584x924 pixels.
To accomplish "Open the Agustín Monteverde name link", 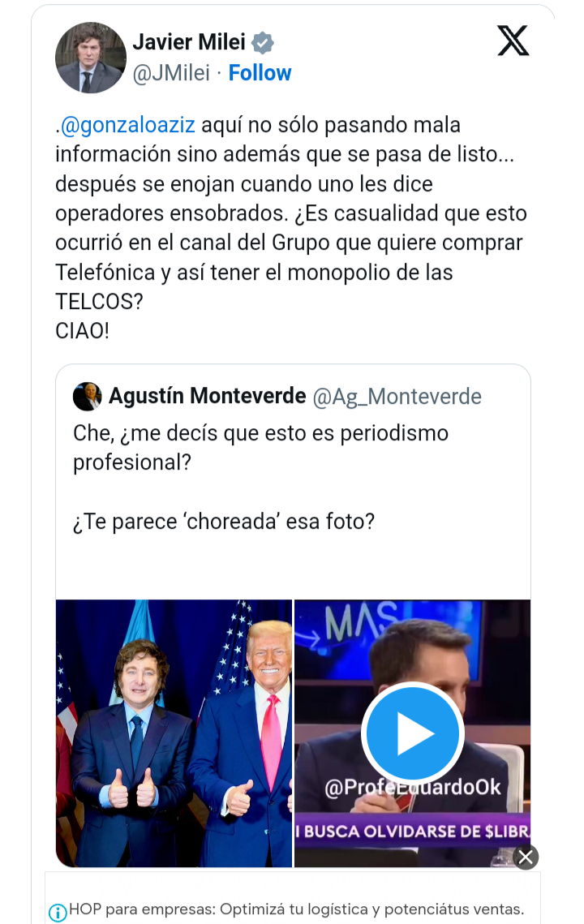I will [208, 396].
